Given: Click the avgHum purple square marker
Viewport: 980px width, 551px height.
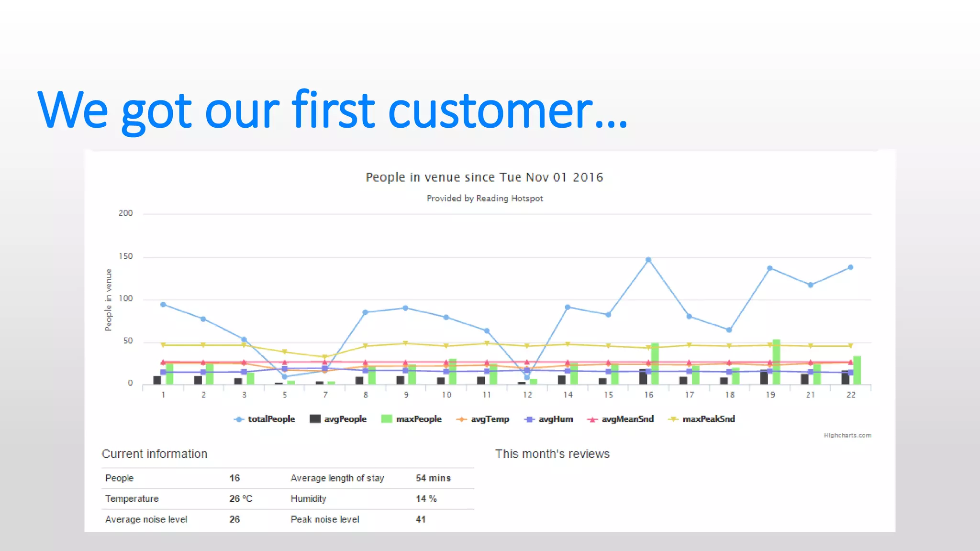Looking at the screenshot, I should (529, 419).
